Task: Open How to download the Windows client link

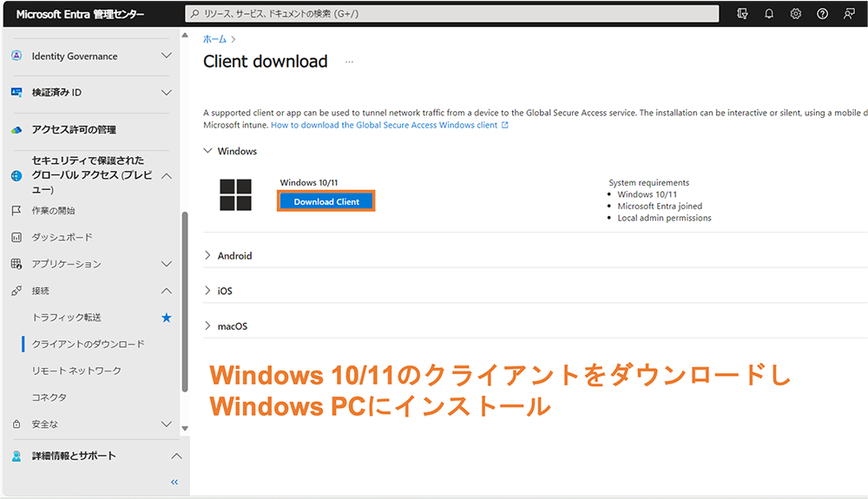Action: [384, 125]
